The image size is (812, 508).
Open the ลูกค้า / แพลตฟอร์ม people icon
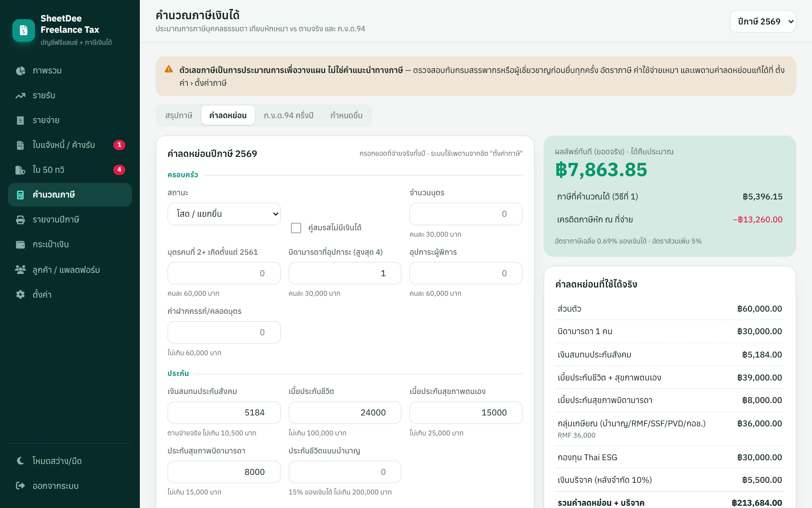point(20,269)
